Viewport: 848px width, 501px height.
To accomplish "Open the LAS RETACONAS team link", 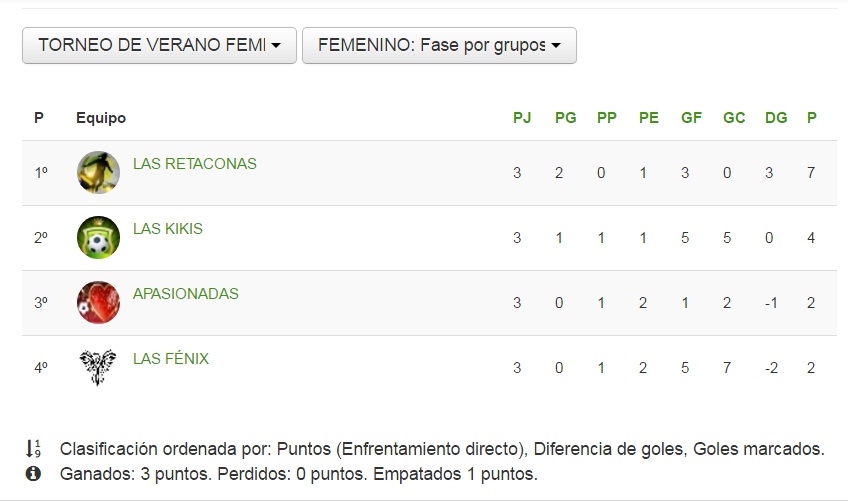I will [x=195, y=163].
